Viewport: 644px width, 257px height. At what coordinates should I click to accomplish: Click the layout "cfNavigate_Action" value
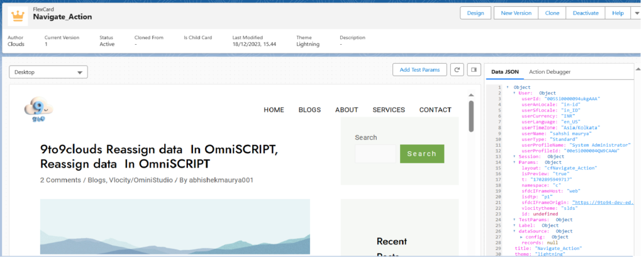click(x=570, y=168)
